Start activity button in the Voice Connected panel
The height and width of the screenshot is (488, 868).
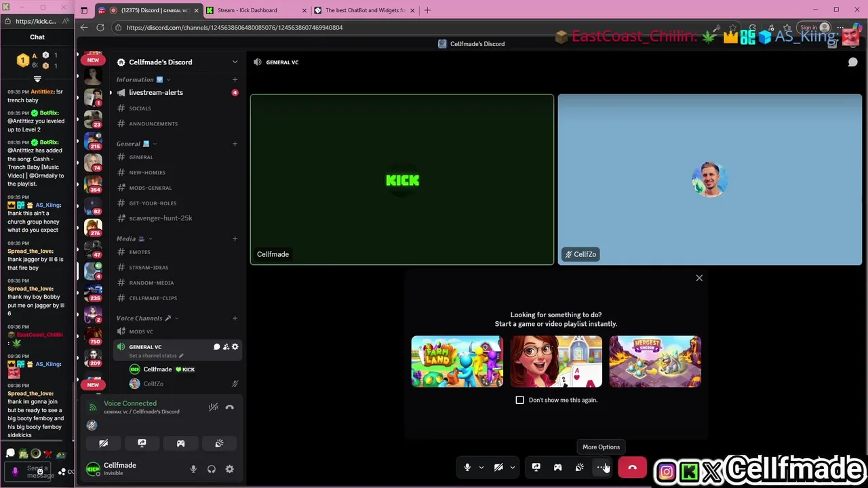coord(180,443)
